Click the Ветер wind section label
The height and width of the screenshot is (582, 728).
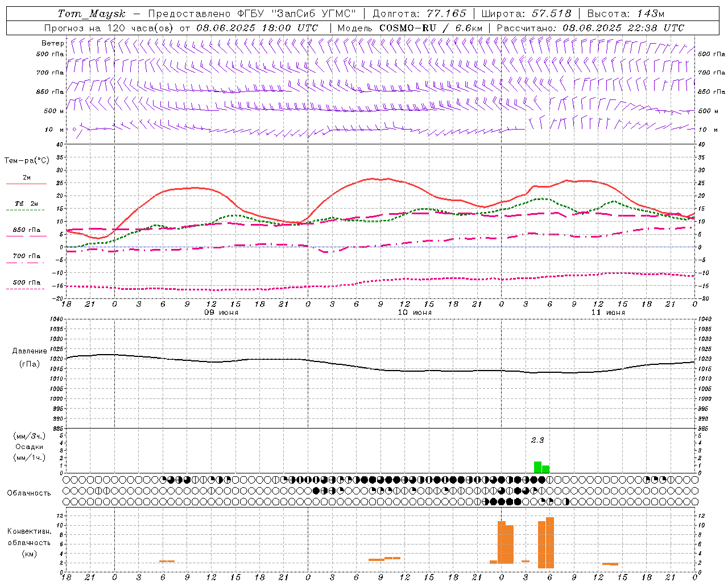52,43
